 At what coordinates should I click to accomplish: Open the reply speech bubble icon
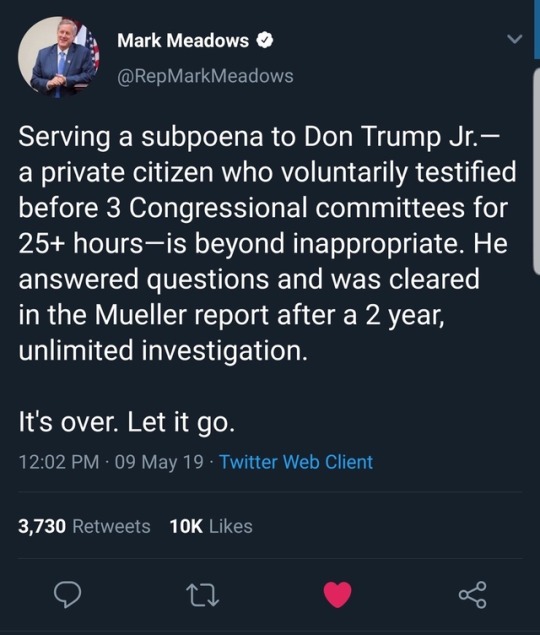67,595
